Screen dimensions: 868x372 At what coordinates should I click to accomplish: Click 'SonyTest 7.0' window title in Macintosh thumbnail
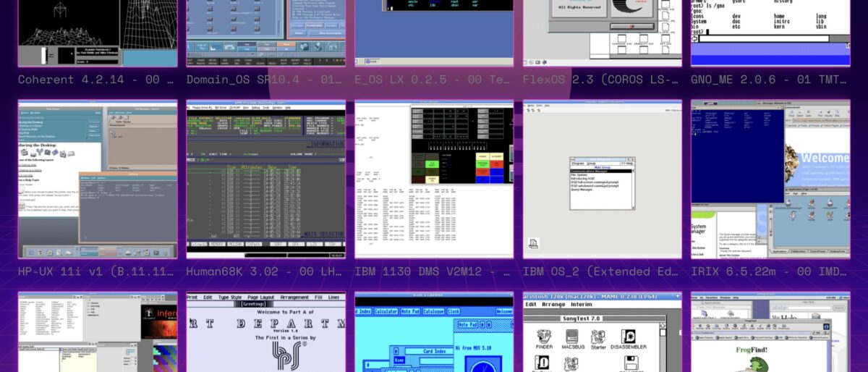583,318
